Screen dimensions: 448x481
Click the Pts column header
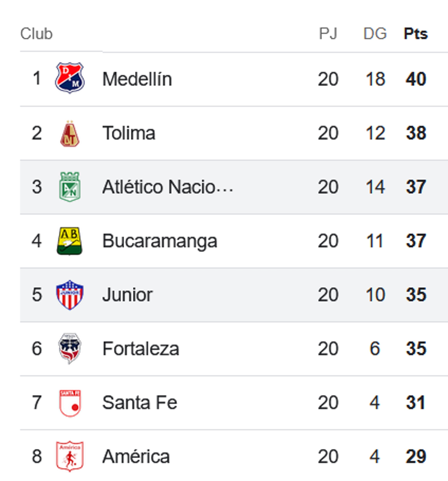(416, 34)
